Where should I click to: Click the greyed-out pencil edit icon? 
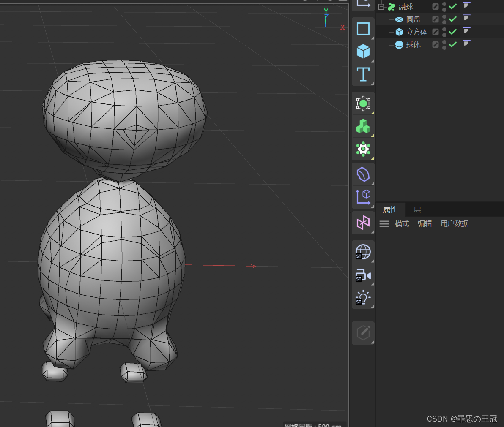click(363, 333)
